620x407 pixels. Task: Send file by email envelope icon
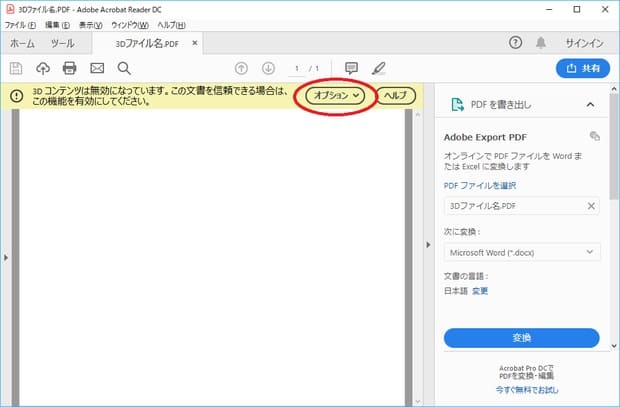point(97,68)
